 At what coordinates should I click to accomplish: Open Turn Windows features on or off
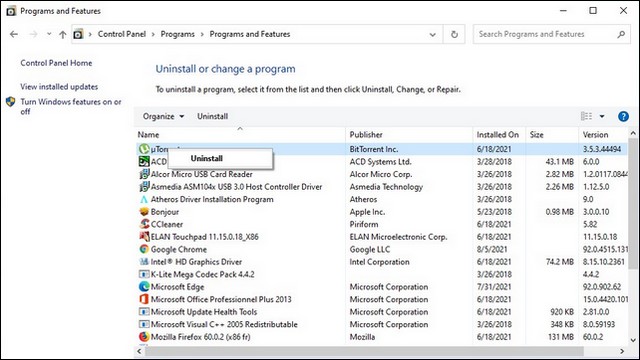pyautogui.click(x=71, y=107)
